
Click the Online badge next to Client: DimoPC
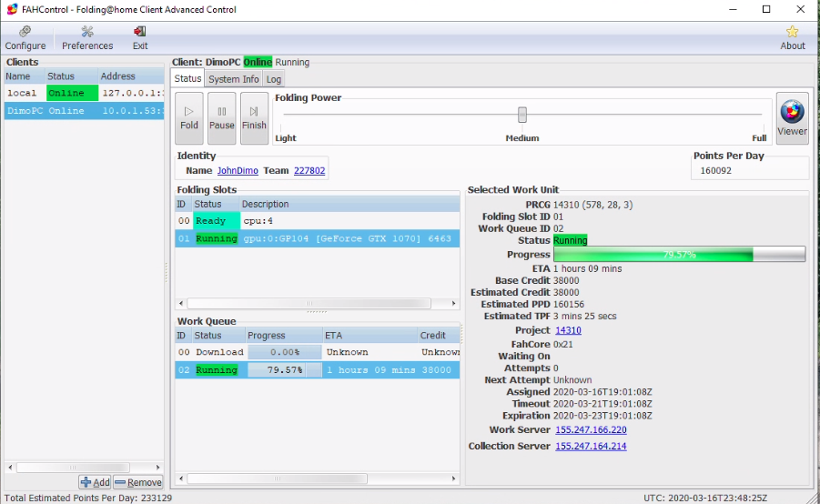(x=258, y=62)
